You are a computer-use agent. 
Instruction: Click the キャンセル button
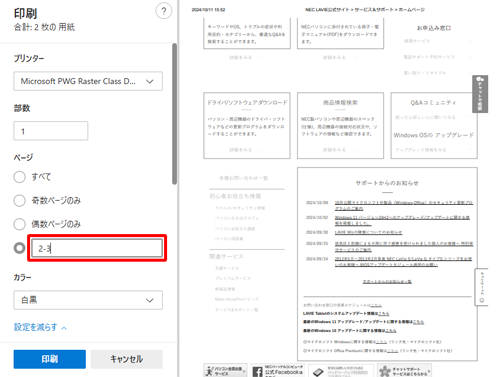coord(127,359)
